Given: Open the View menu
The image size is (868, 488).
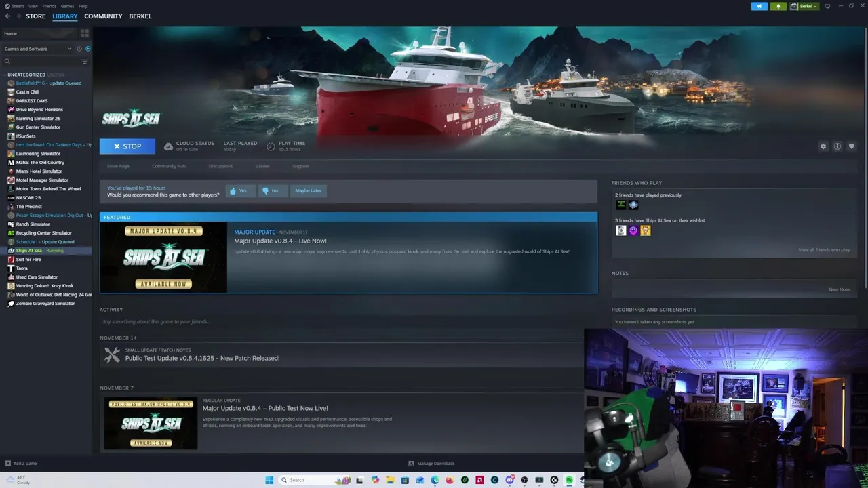Looking at the screenshot, I should tap(33, 6).
